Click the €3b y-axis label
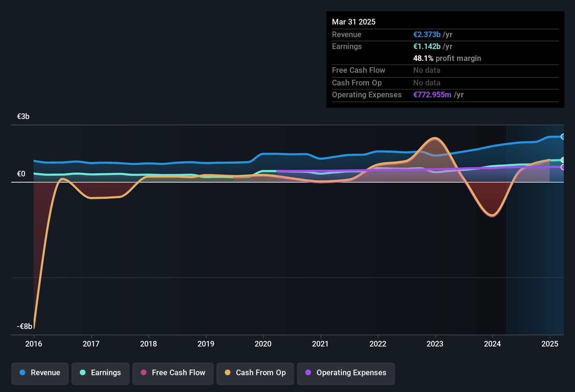575x392 pixels. point(23,116)
